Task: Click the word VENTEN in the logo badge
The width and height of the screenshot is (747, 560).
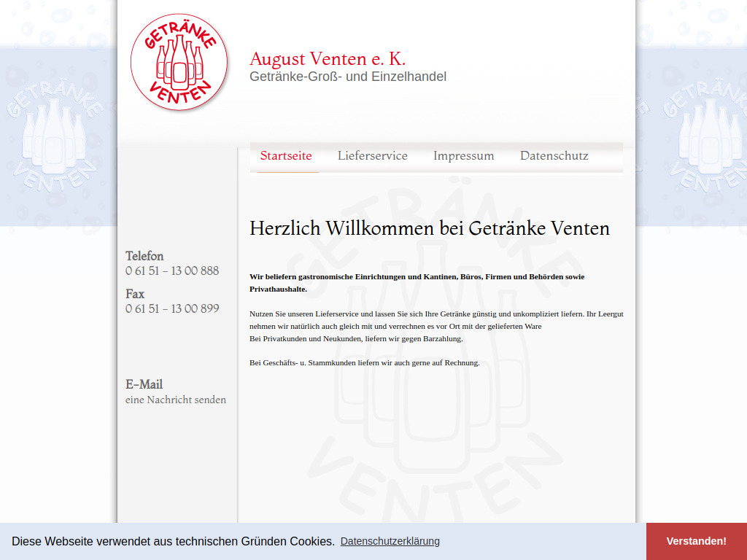Action: click(179, 93)
